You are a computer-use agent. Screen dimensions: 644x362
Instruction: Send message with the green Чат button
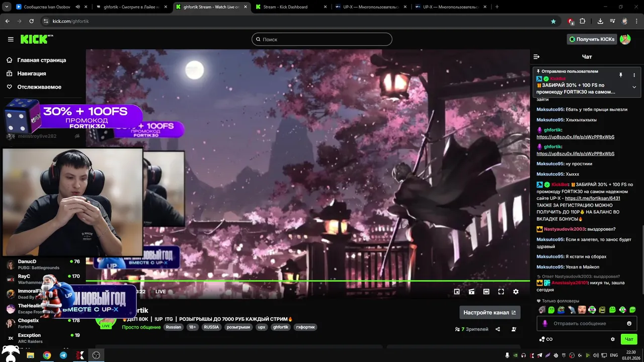point(629,339)
